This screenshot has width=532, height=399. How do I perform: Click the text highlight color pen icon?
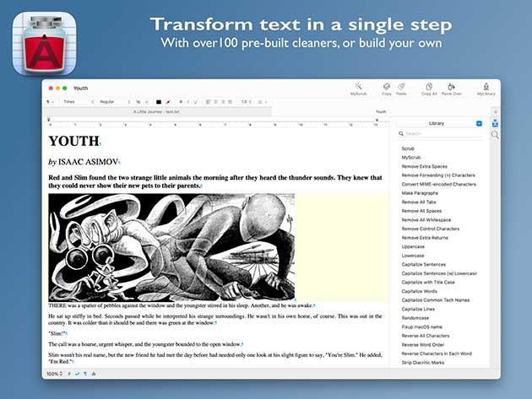[x=168, y=102]
